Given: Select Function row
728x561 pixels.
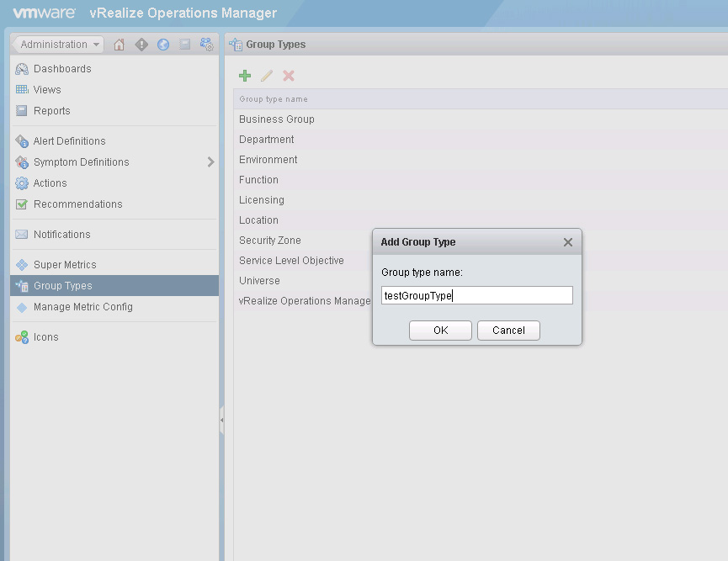Looking at the screenshot, I should point(481,180).
